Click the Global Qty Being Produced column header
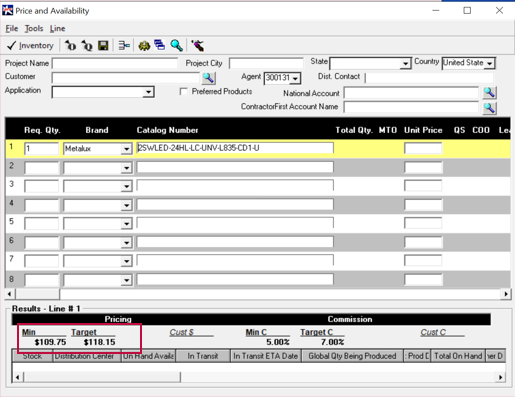515x397 pixels. [x=352, y=356]
